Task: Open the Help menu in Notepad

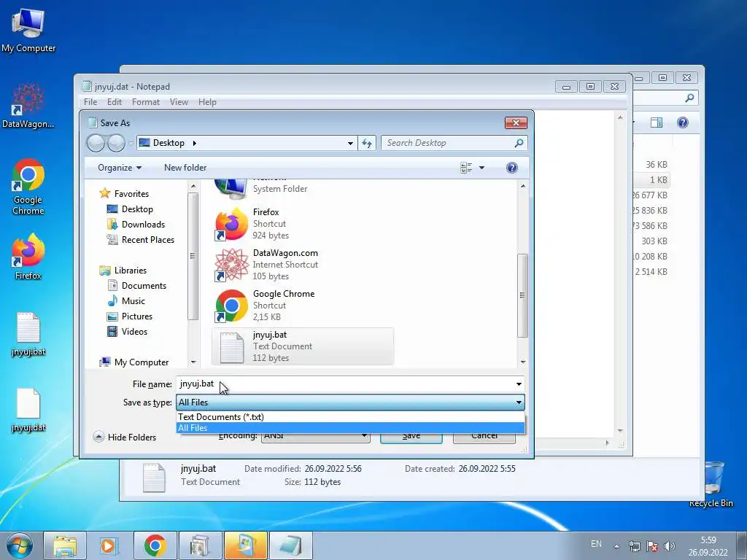Action: 207,102
